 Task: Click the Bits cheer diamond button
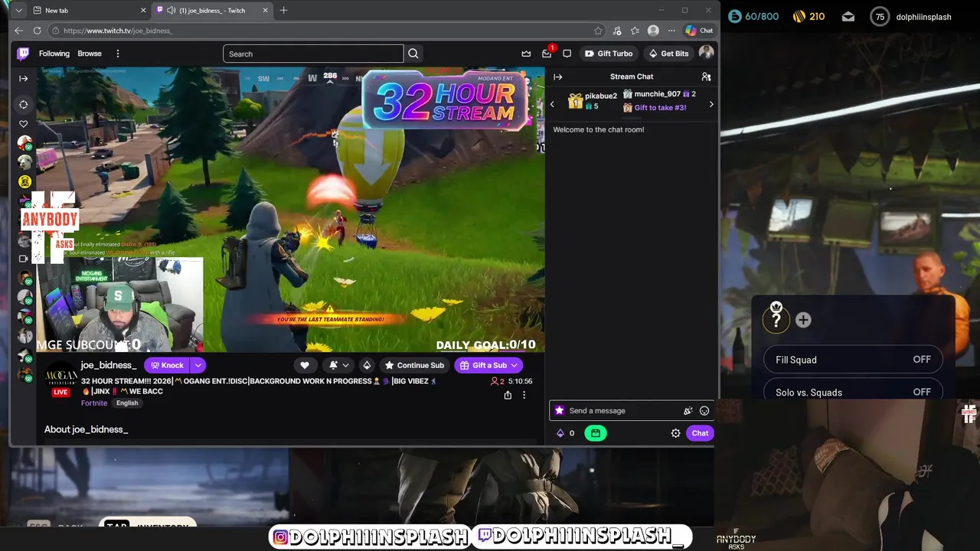[x=367, y=365]
